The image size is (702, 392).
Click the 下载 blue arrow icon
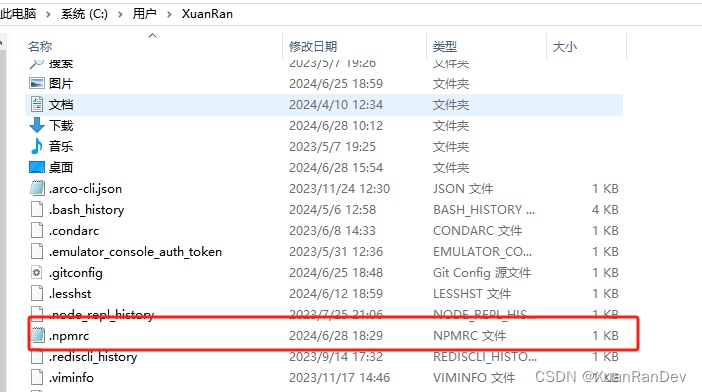tap(37, 125)
